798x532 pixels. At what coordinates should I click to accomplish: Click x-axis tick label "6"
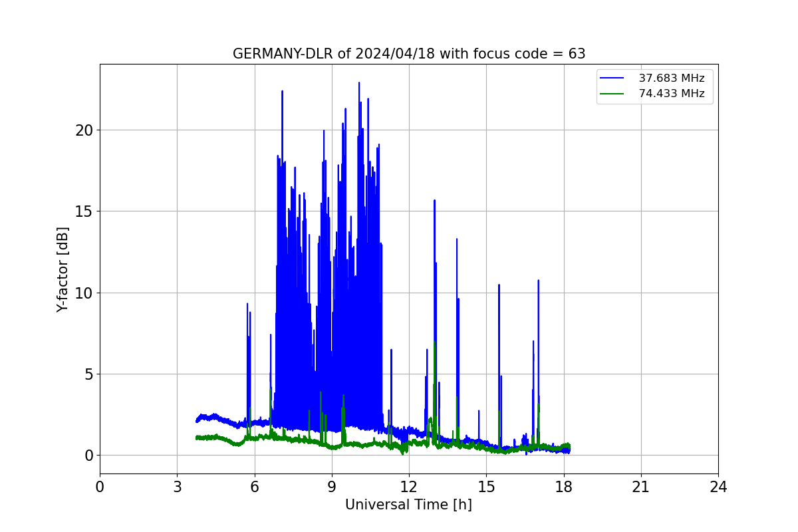coord(254,487)
